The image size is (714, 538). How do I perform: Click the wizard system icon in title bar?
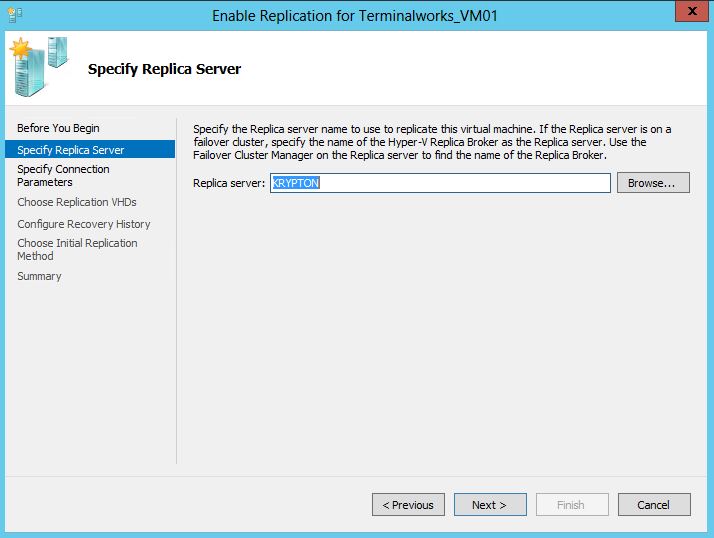click(15, 15)
